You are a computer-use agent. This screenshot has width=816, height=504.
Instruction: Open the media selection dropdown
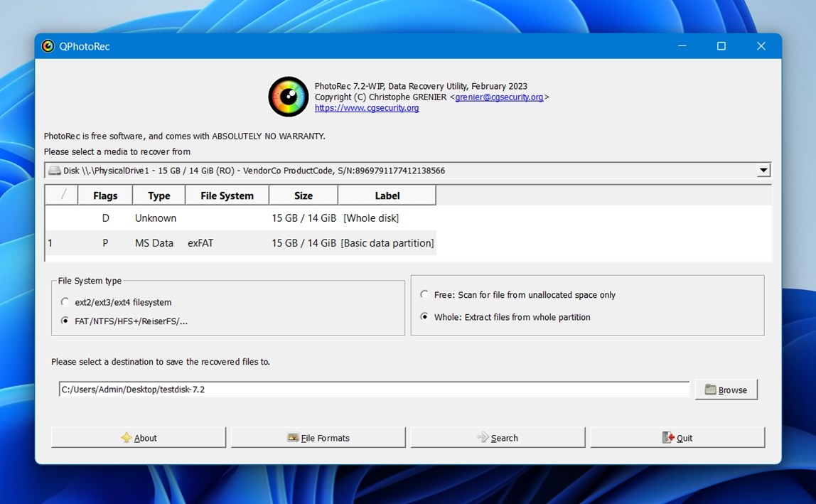click(x=763, y=170)
